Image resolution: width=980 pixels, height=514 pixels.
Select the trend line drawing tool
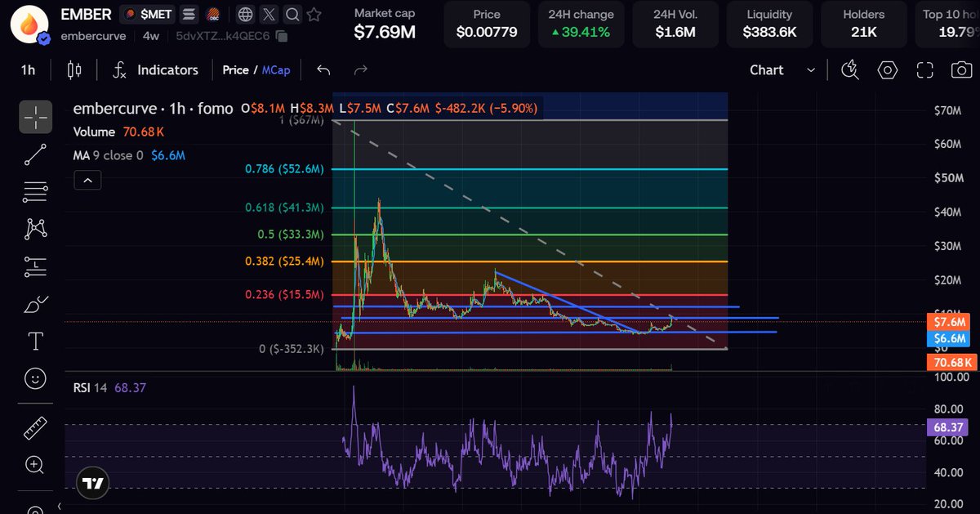point(36,155)
